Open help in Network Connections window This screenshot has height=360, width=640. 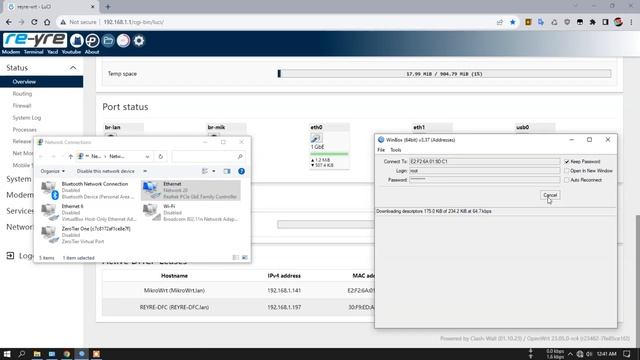(241, 171)
